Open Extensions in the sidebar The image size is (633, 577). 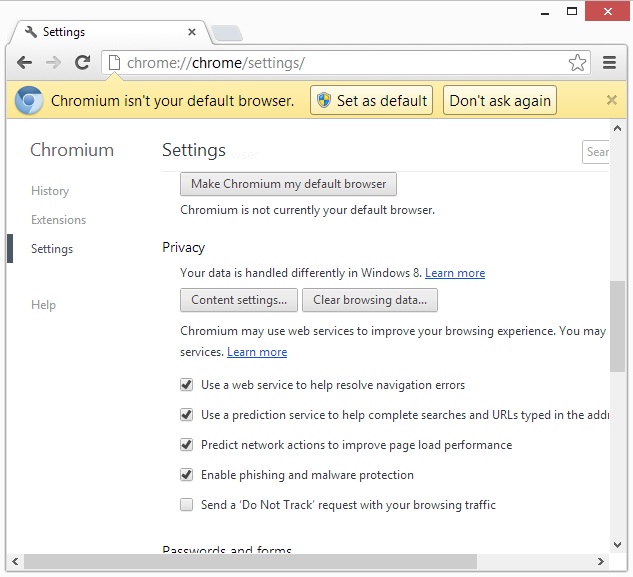pos(58,220)
